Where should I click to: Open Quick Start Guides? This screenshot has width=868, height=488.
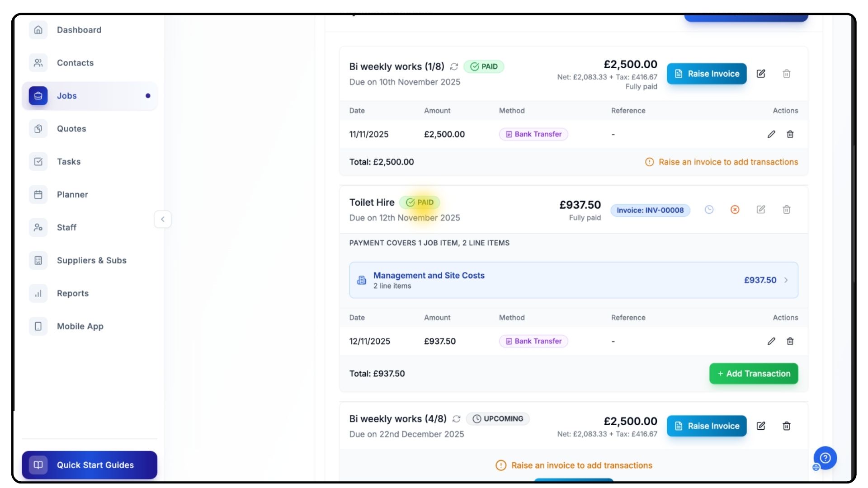(90, 465)
